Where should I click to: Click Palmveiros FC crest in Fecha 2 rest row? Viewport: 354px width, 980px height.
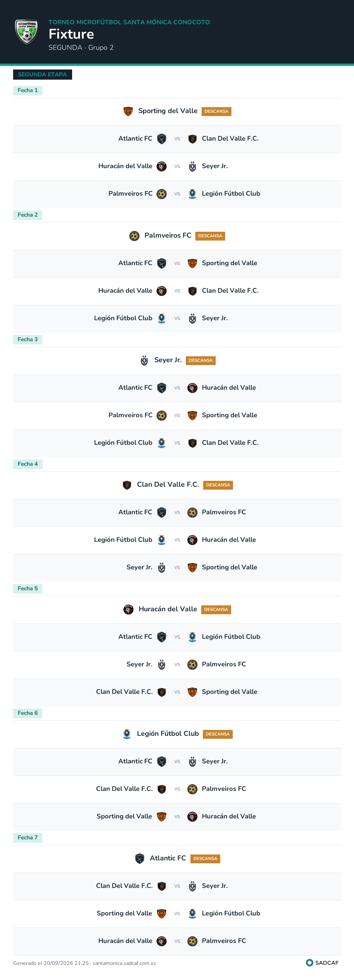click(134, 236)
